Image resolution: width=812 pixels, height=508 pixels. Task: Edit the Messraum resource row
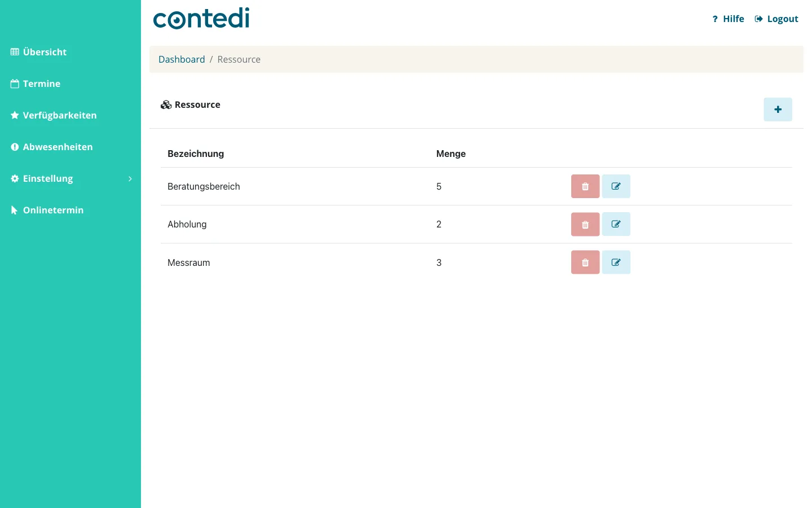coord(616,262)
